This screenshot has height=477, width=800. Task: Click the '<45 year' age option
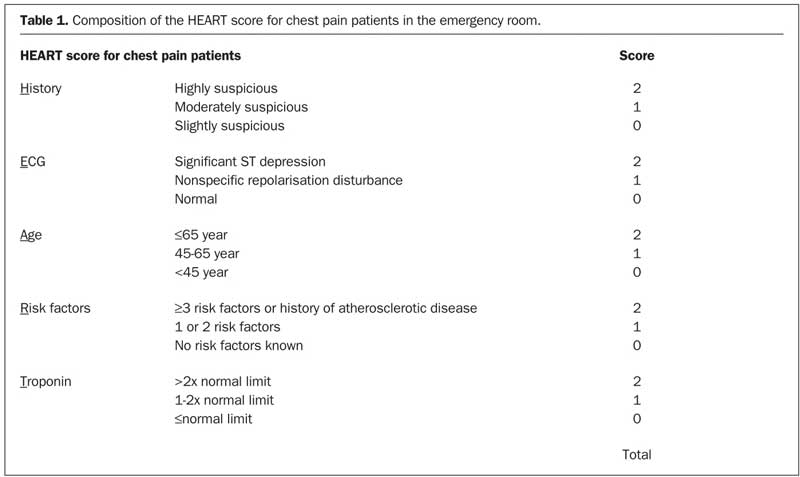[201, 272]
